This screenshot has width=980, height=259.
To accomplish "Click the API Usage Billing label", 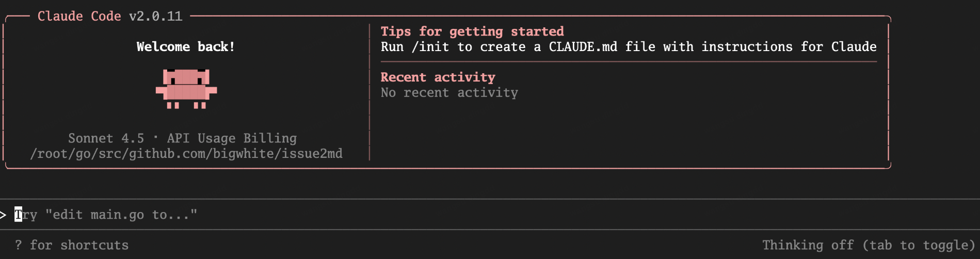I will (232, 138).
